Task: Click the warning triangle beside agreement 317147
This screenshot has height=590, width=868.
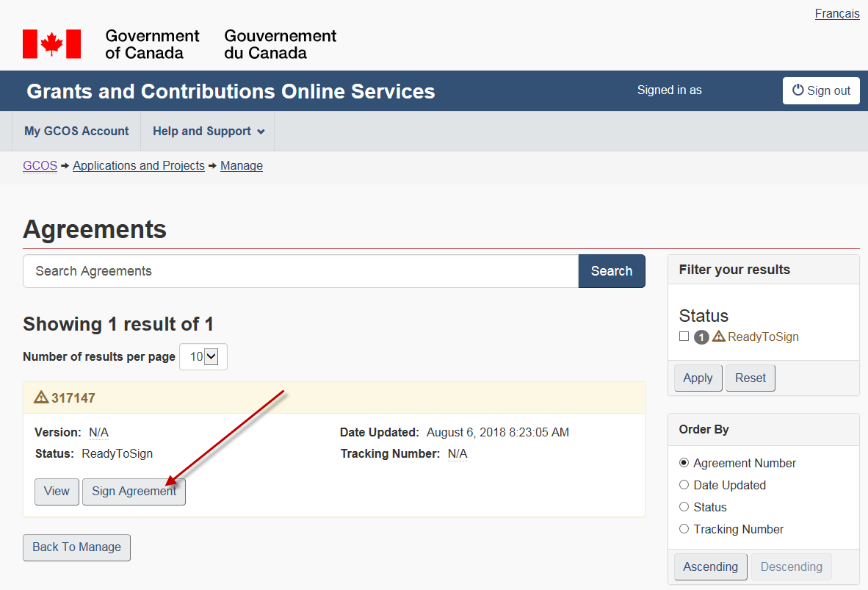Action: coord(41,397)
